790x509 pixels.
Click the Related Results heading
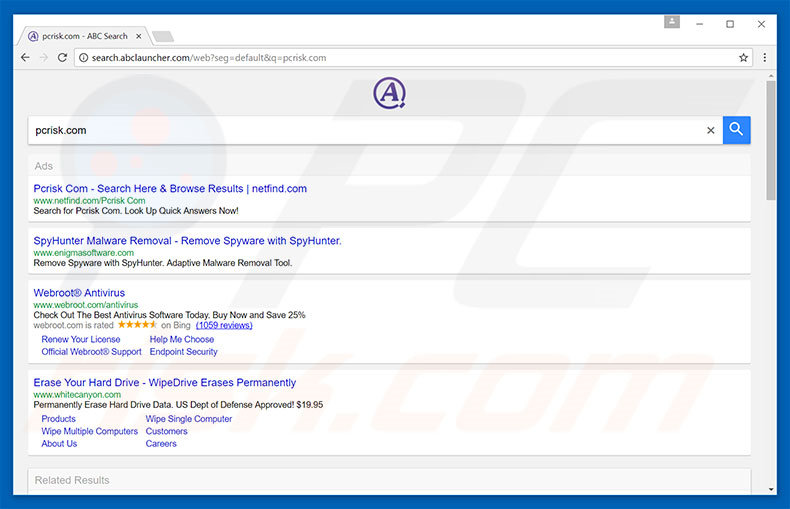click(72, 480)
